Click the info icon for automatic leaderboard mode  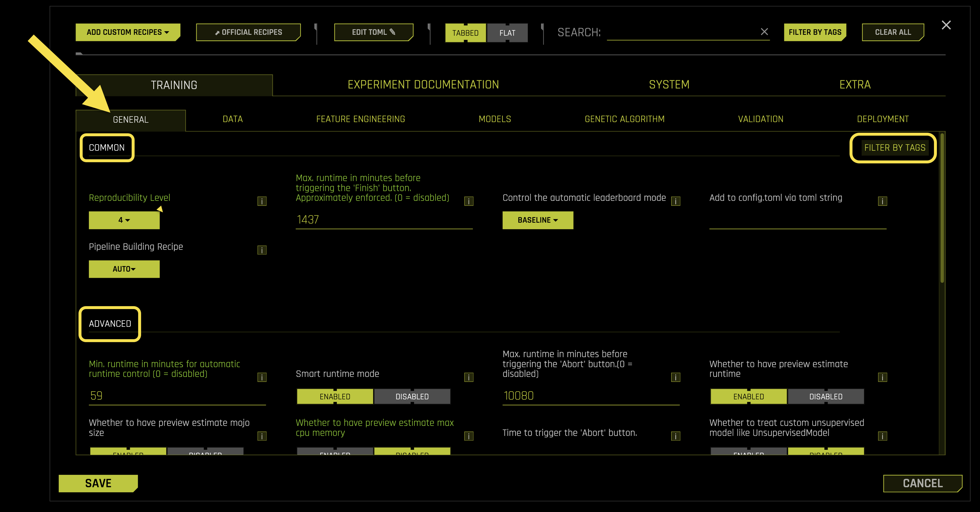[x=676, y=201]
